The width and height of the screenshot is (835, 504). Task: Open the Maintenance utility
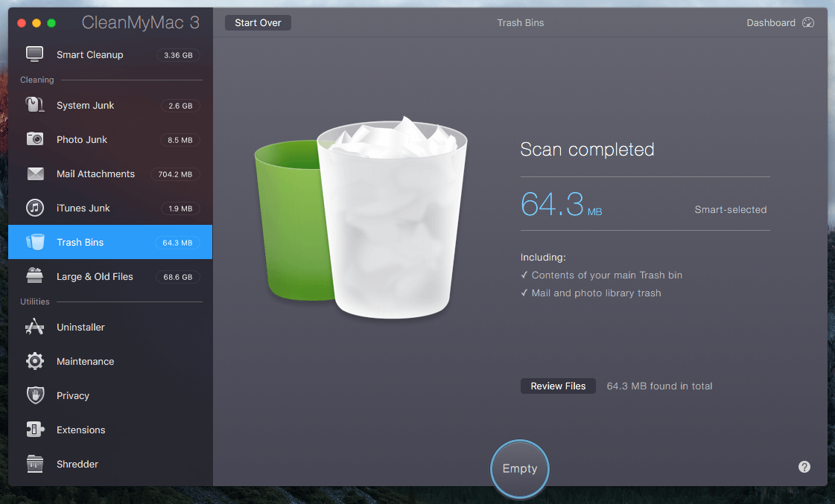(x=110, y=361)
